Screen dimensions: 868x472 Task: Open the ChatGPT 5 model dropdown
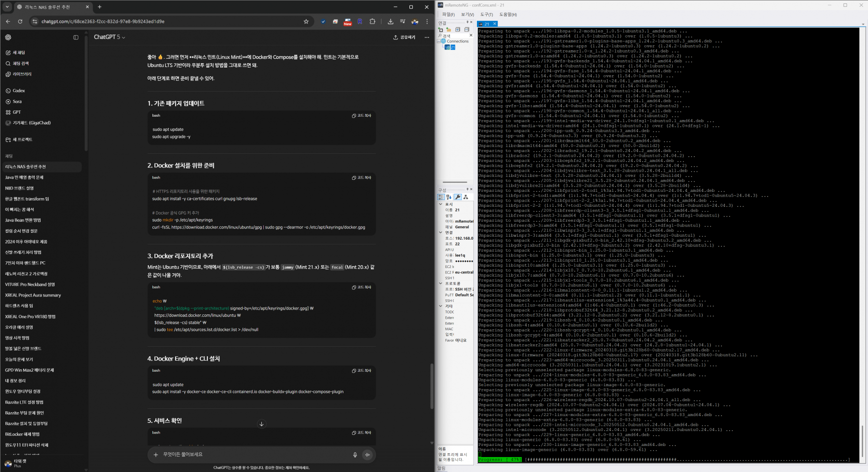click(109, 37)
